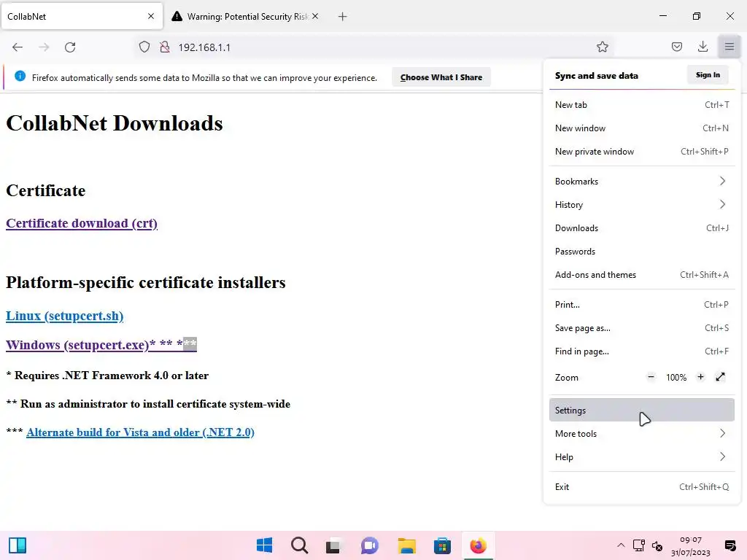Click the insecure connection padlock icon
The image size is (747, 560).
(165, 47)
